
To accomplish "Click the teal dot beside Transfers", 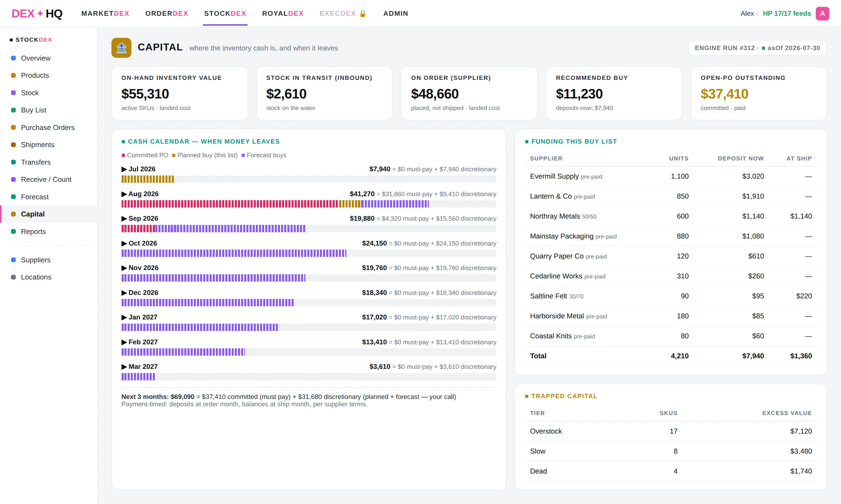I will coord(13,162).
